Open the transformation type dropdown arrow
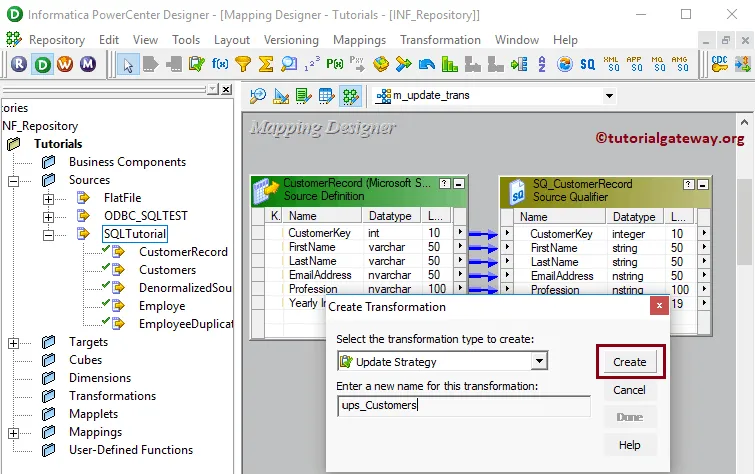Screen dimensions: 755x474 point(539,361)
